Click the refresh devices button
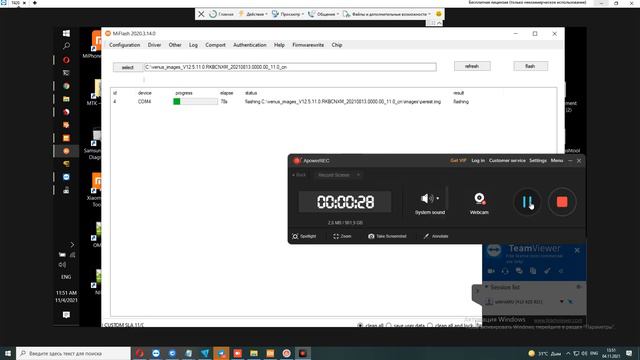The width and height of the screenshot is (640, 360). pos(472,66)
